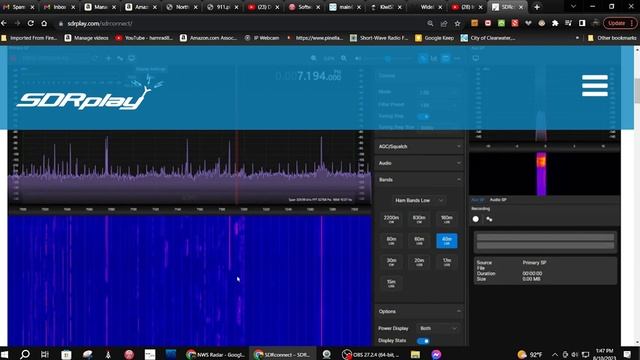
Task: Select the 630m band button
Action: [419, 219]
